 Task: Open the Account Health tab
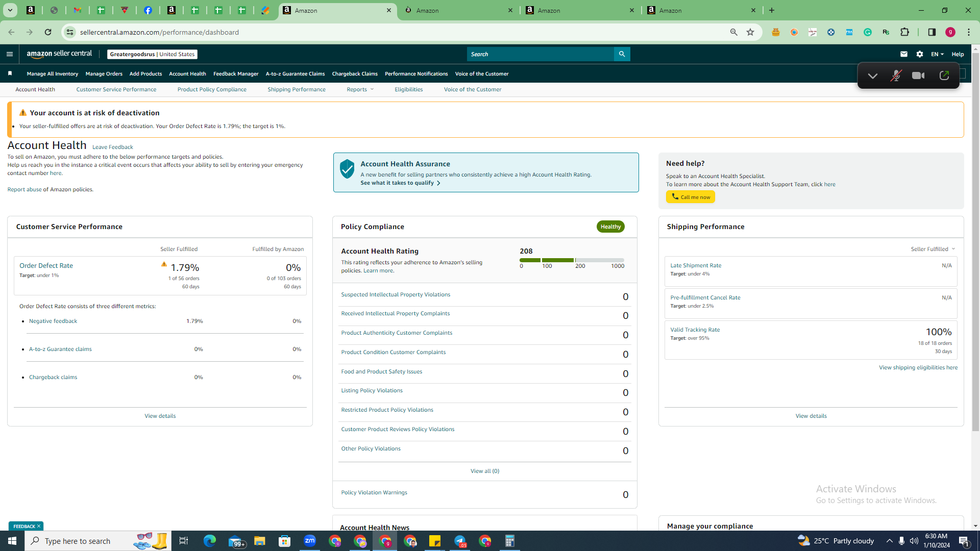coord(35,89)
